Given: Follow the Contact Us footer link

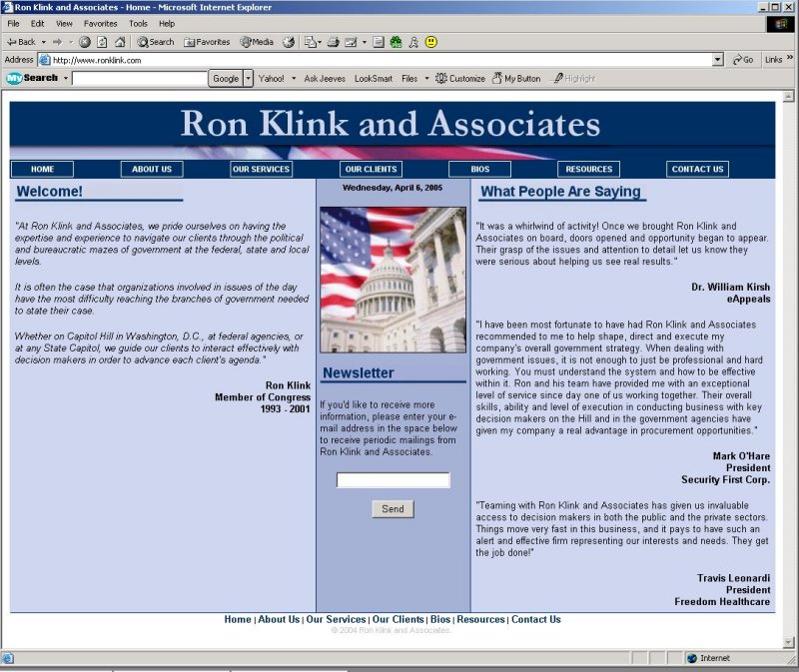Looking at the screenshot, I should click(x=536, y=619).
